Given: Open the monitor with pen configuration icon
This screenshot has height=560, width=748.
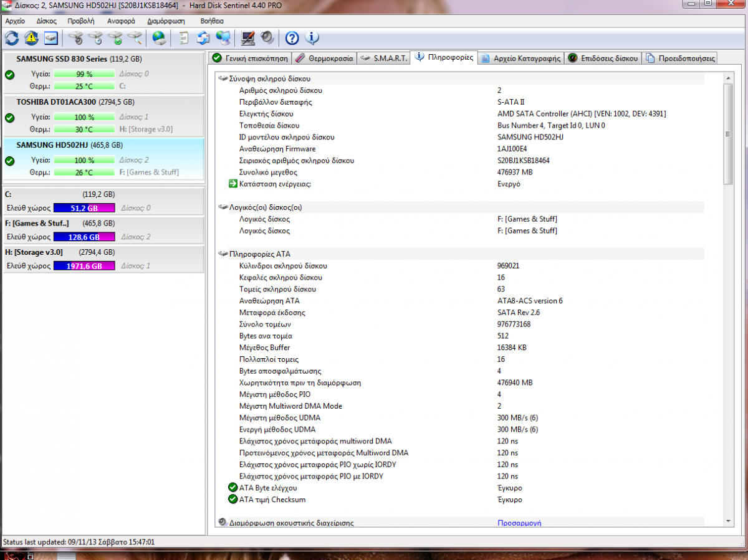Looking at the screenshot, I should [248, 38].
